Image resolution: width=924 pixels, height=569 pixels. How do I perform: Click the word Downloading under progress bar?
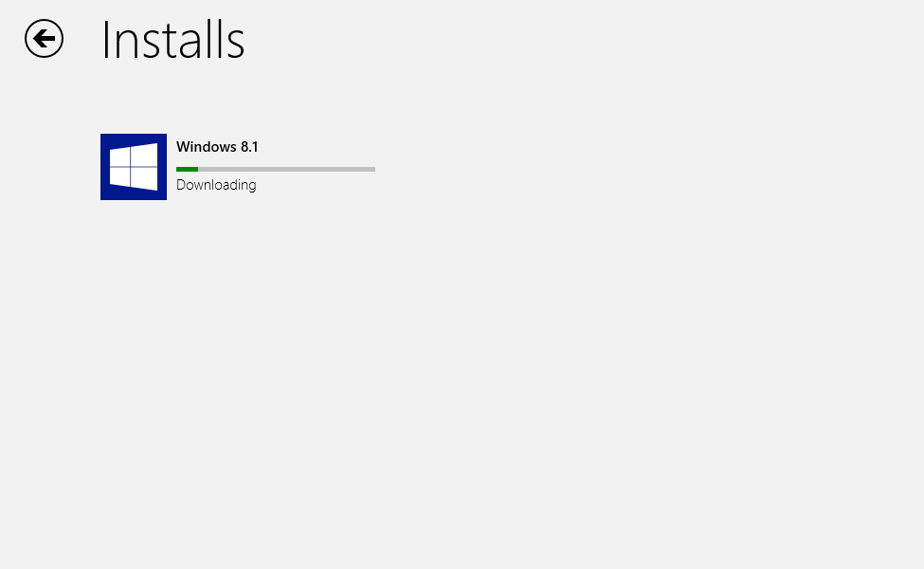[216, 185]
